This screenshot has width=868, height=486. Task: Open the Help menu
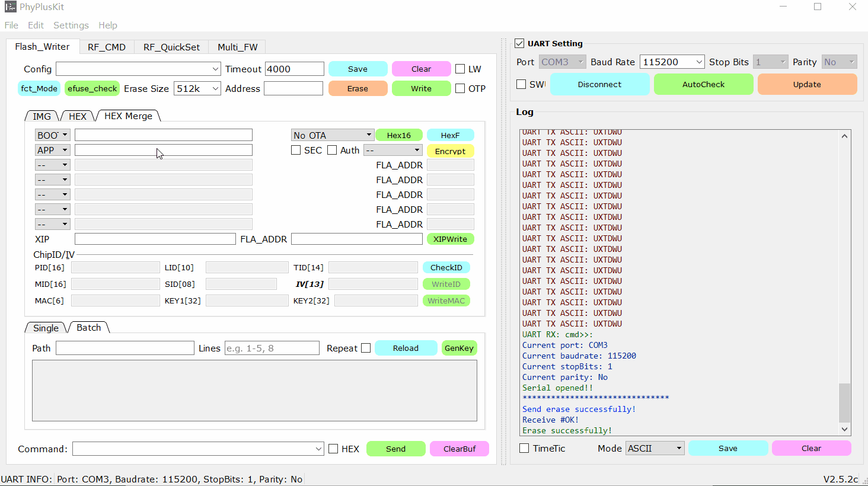(x=108, y=25)
